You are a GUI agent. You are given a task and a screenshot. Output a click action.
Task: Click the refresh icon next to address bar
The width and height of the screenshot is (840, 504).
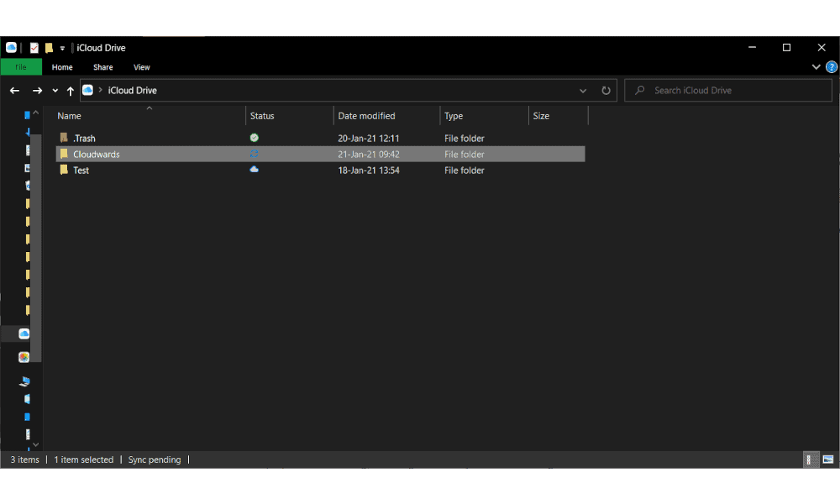click(606, 90)
